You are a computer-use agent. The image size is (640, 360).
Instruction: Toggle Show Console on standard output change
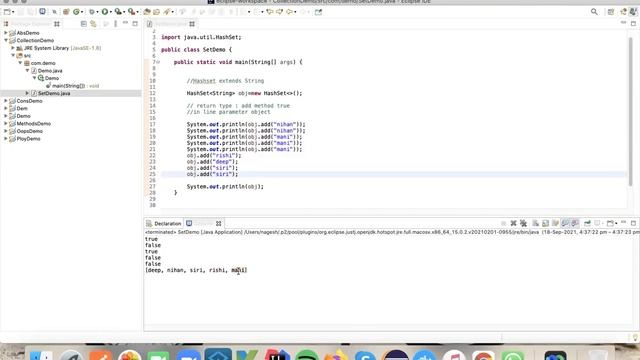(565, 223)
